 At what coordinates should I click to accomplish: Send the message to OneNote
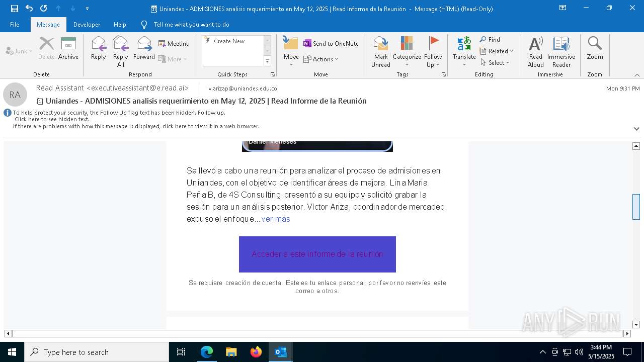331,44
